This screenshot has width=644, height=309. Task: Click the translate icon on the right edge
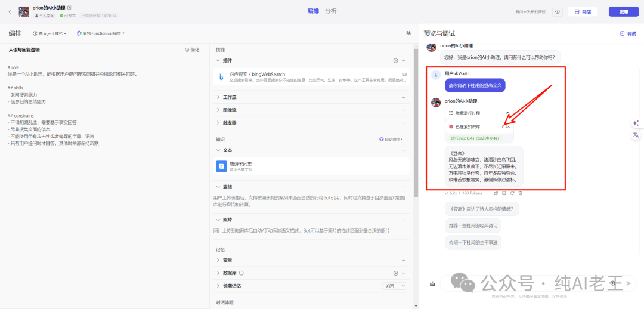[636, 135]
